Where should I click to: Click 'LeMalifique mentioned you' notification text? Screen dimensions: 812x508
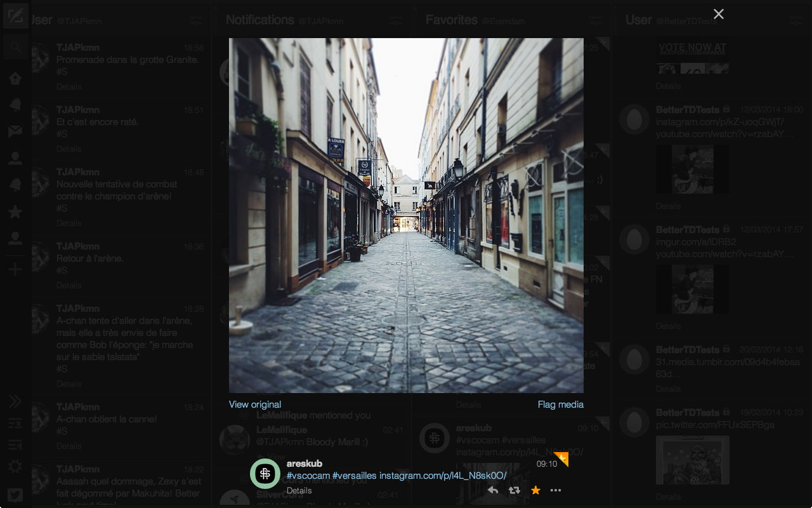coord(313,415)
